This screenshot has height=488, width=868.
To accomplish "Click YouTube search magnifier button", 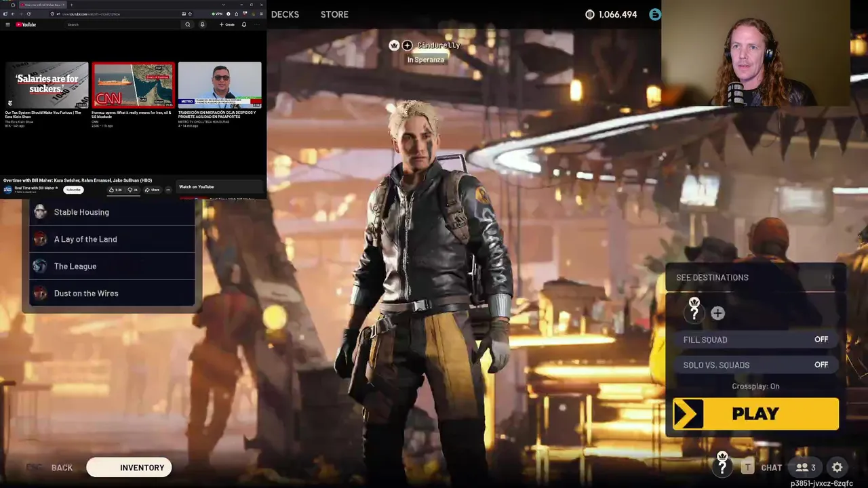I will [188, 24].
